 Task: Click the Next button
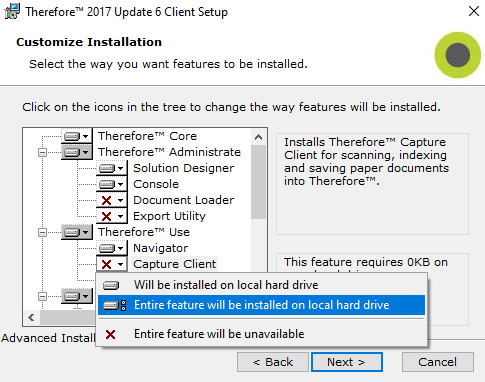tap(347, 362)
